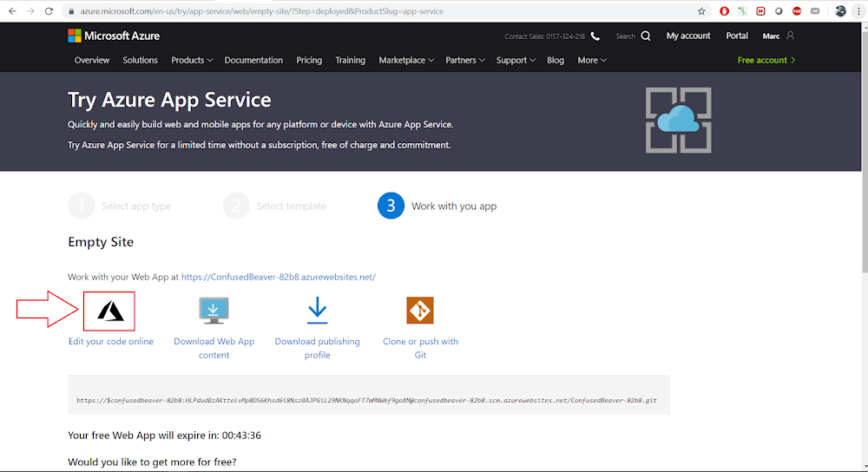868x472 pixels.
Task: Click step 1 Select app type
Action: 120,206
